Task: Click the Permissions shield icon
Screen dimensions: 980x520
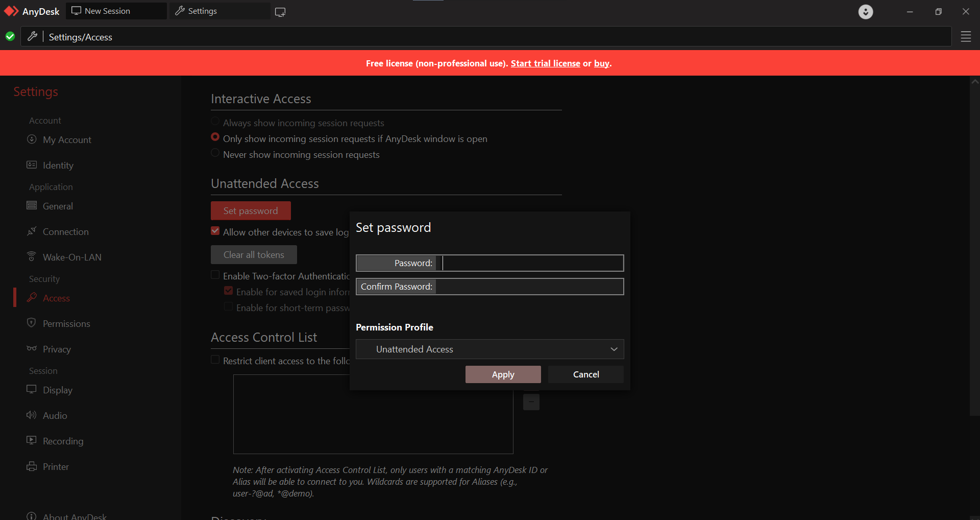Action: [32, 323]
